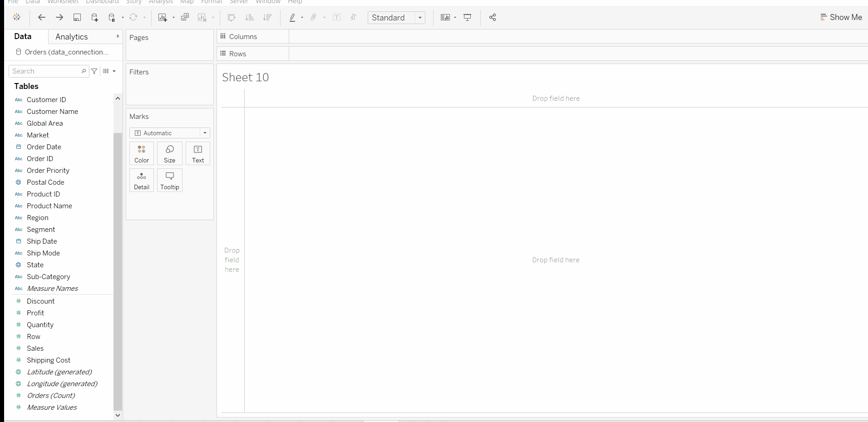Screen dimensions: 868x422
Task: Group members with the paperclip icon
Action: pos(313,17)
